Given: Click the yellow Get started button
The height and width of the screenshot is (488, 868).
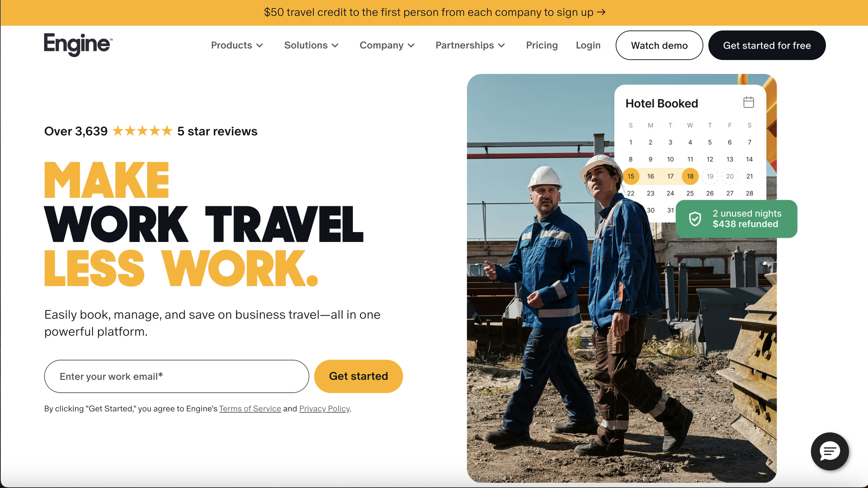Looking at the screenshot, I should point(358,376).
